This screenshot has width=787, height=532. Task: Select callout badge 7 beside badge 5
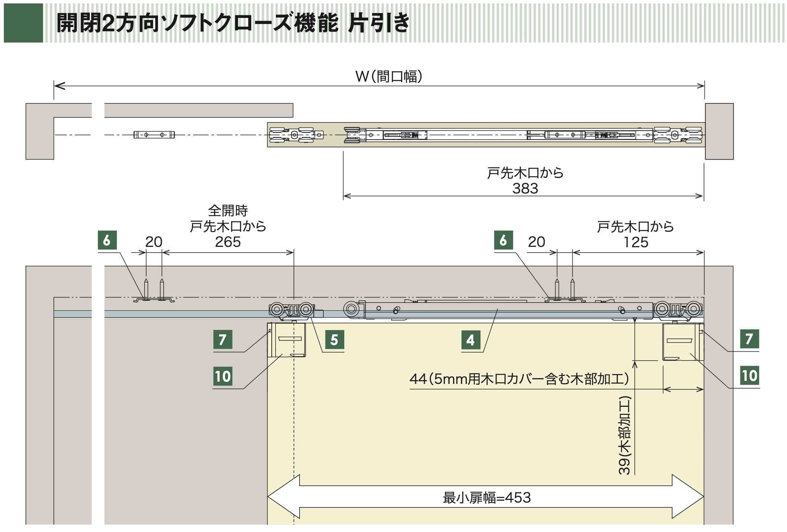[223, 339]
